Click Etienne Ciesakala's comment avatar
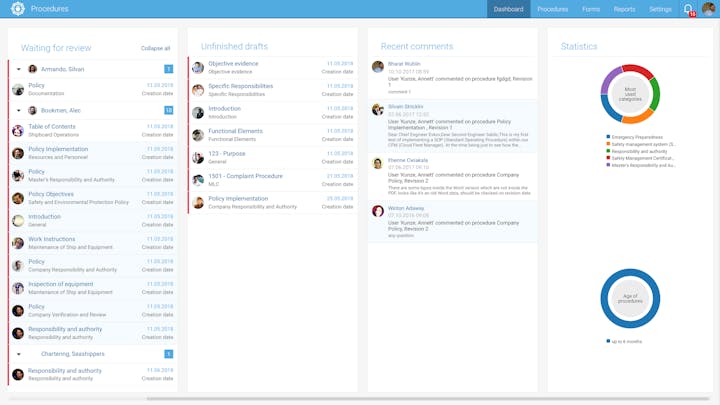Screen dimensions: 720x405 click(x=378, y=163)
